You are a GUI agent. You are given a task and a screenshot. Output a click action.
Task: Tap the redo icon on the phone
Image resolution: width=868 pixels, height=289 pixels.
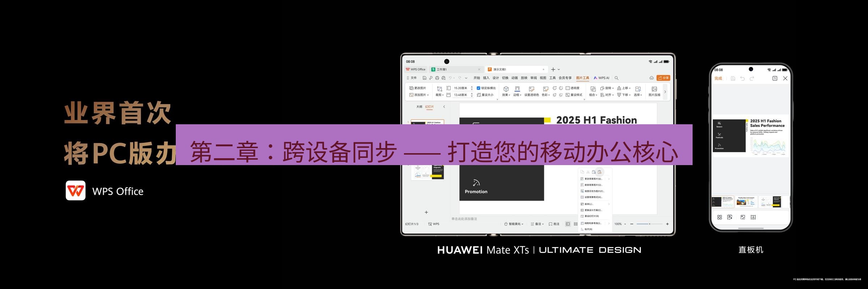752,78
